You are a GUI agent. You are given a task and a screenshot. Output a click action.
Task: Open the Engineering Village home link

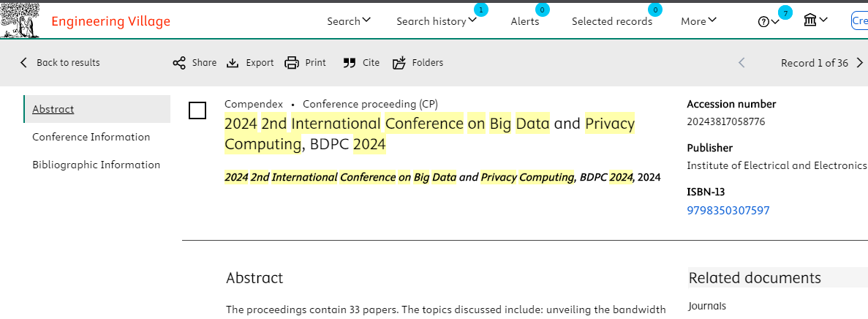point(110,22)
